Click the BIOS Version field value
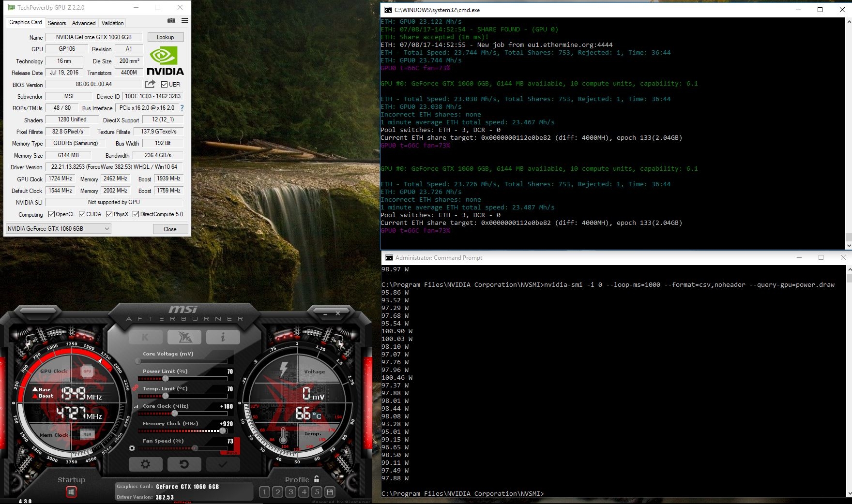Viewport: 852px width, 504px height. pyautogui.click(x=94, y=84)
